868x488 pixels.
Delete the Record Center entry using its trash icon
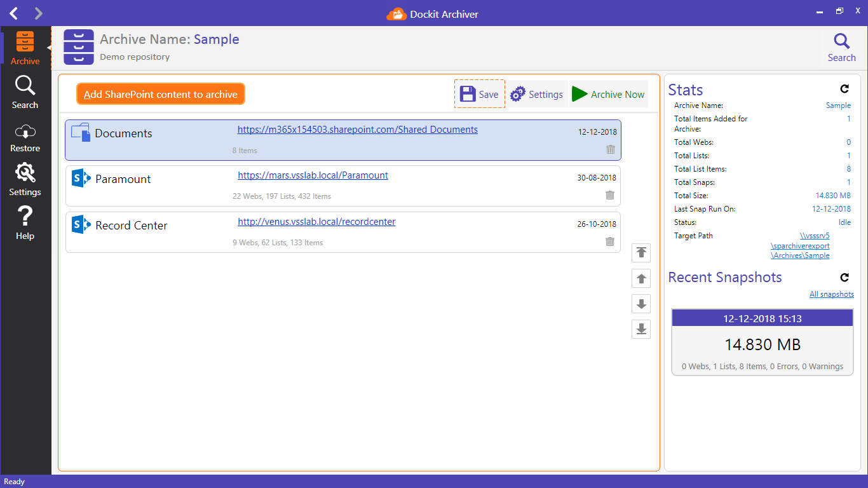(610, 241)
